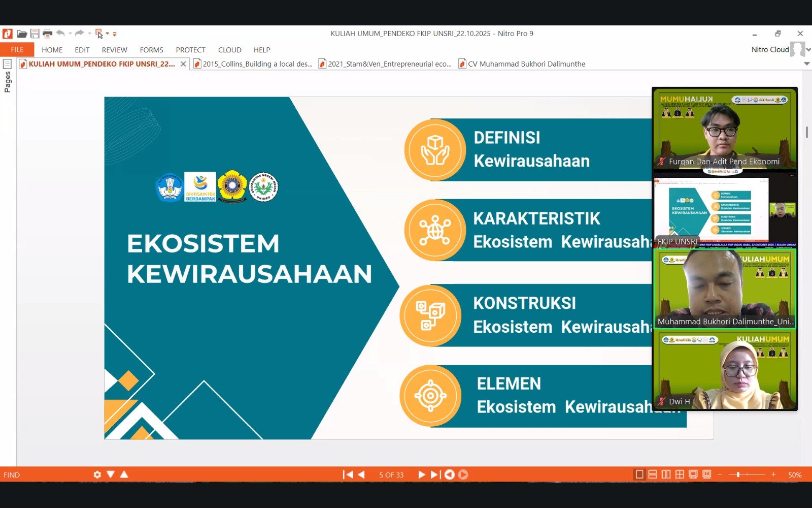Jump to the first page
Viewport: 812px width, 508px height.
(348, 474)
